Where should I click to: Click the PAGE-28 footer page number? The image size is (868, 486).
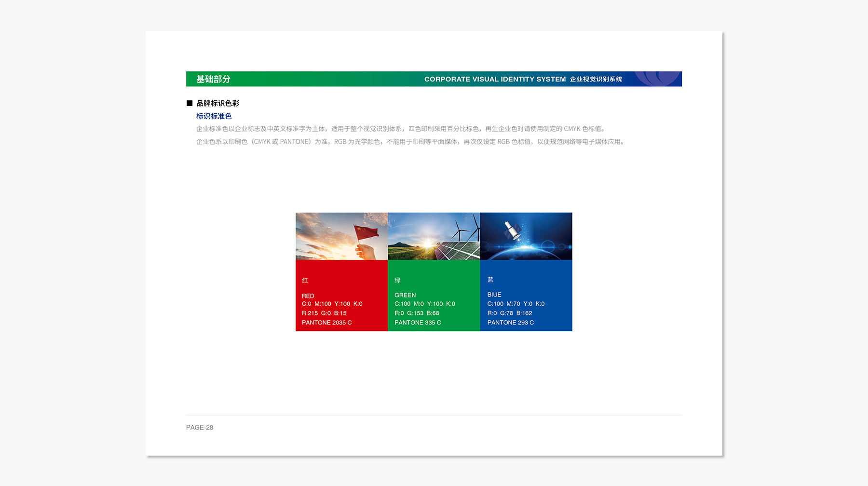tap(200, 428)
